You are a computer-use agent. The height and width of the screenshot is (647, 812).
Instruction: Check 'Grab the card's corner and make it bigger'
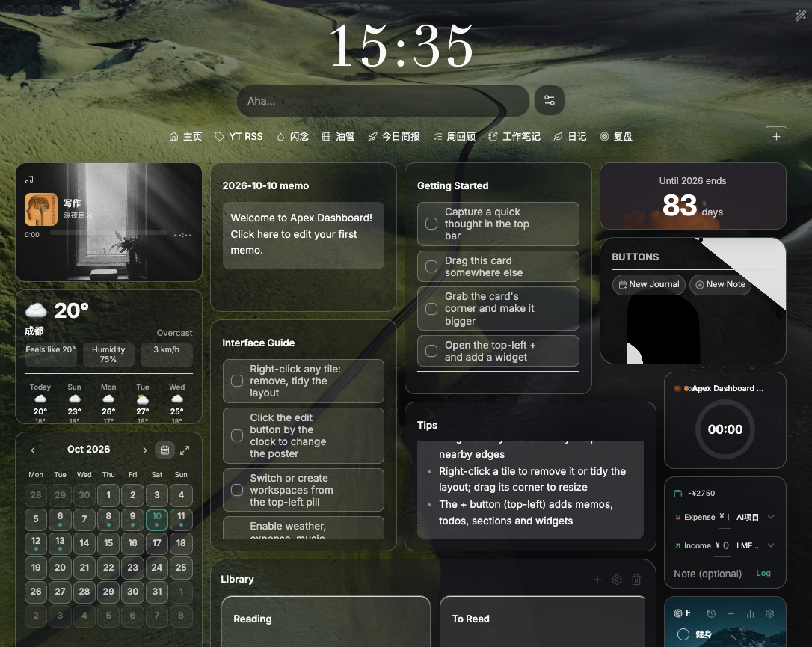coord(431,309)
